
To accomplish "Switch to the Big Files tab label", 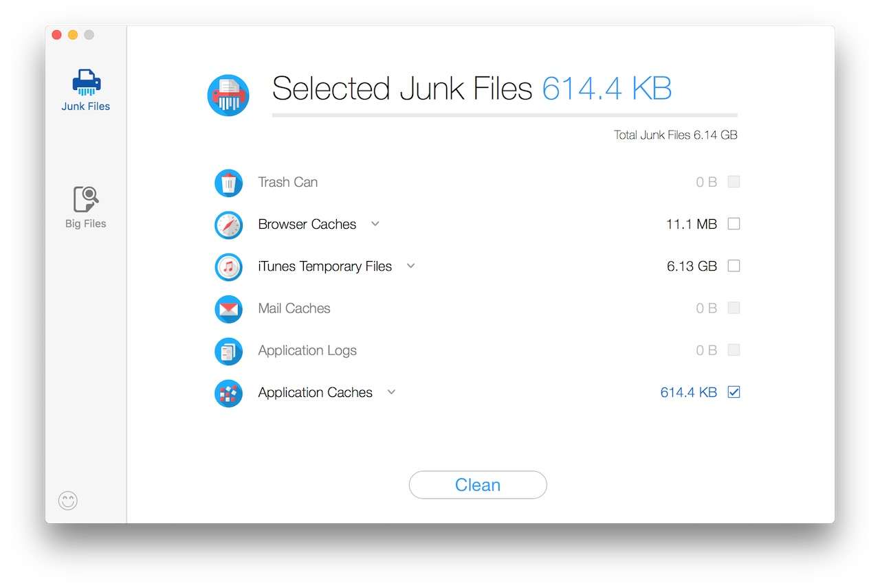I will (x=86, y=224).
